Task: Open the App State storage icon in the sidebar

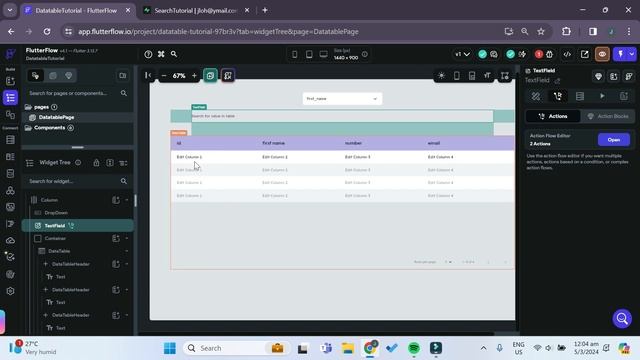Action: [x=10, y=173]
